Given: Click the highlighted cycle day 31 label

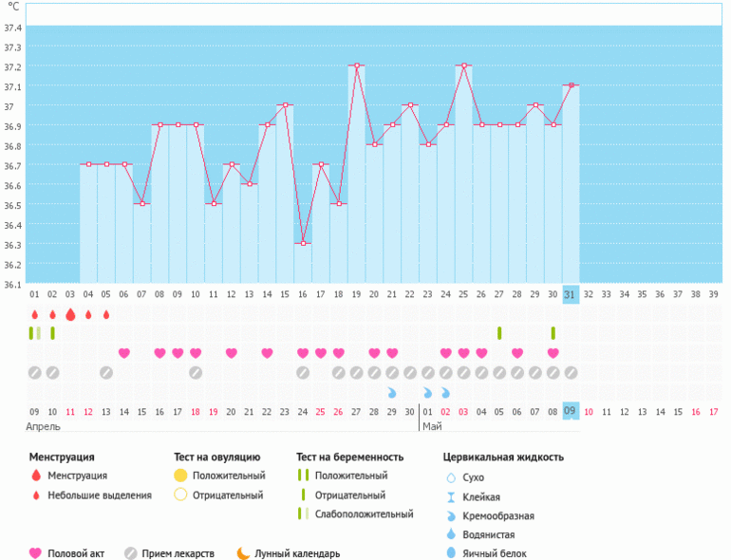Looking at the screenshot, I should (571, 294).
